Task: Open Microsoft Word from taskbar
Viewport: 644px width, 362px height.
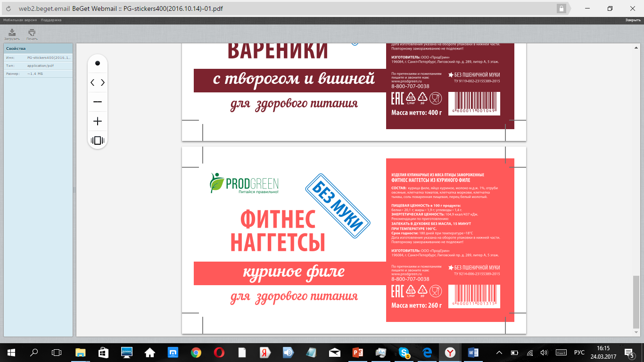Action: (x=474, y=352)
